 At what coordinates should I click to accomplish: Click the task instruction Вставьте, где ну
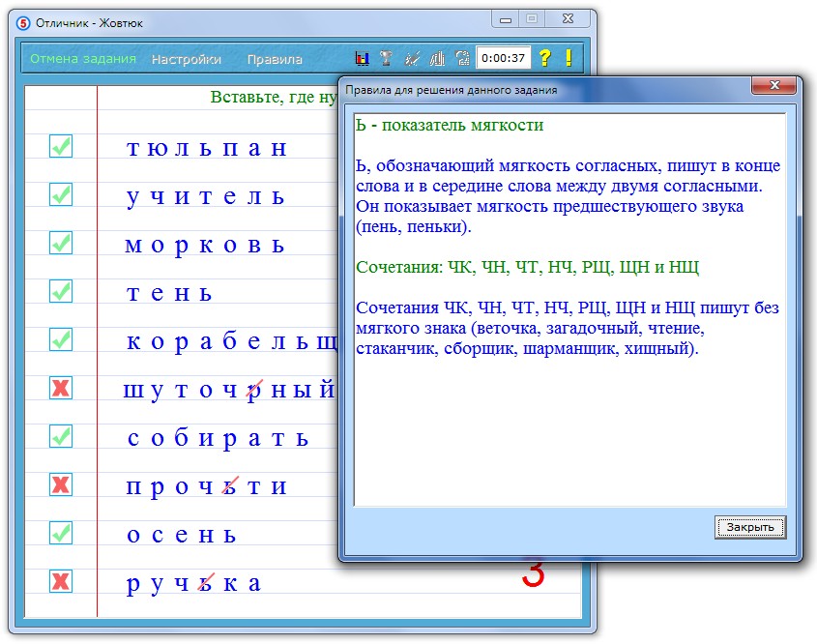pos(274,97)
